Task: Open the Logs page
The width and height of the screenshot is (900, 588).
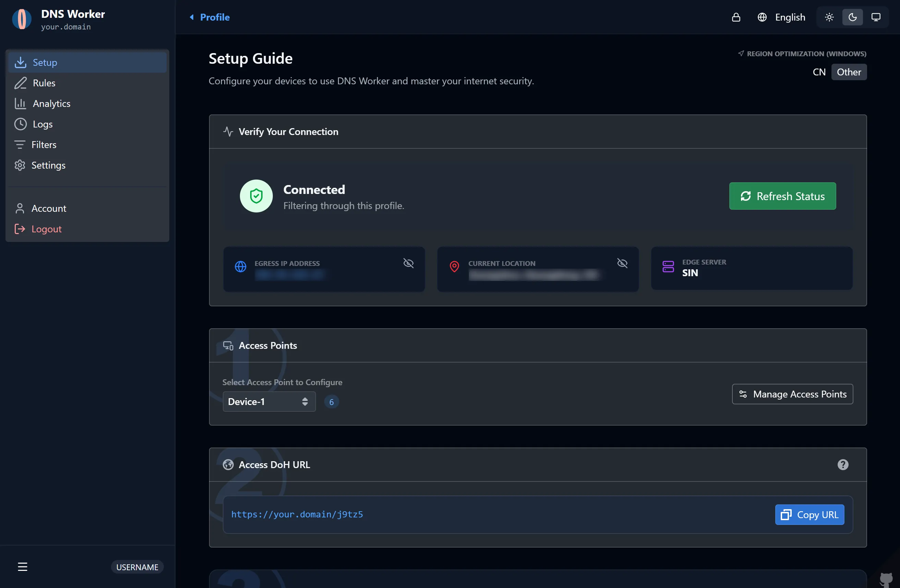Action: (x=87, y=124)
